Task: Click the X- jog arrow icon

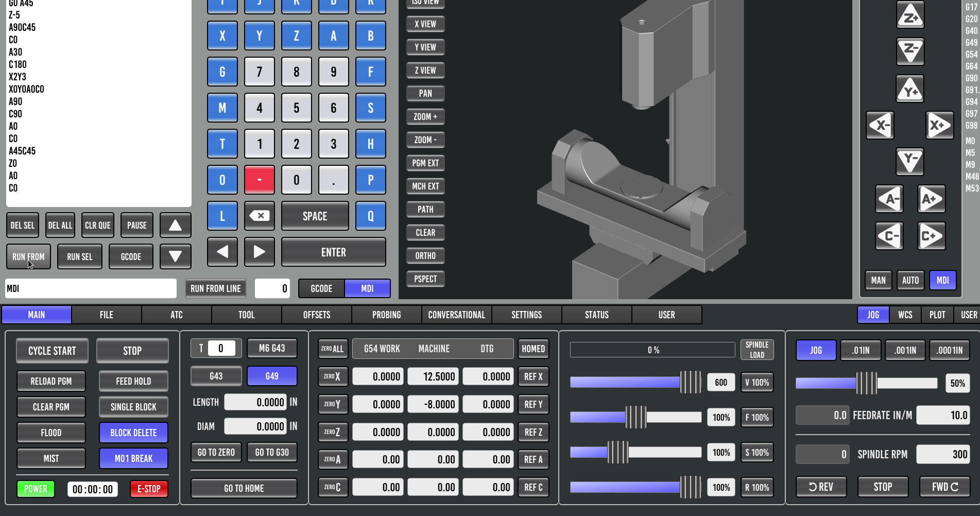Action: (x=880, y=125)
